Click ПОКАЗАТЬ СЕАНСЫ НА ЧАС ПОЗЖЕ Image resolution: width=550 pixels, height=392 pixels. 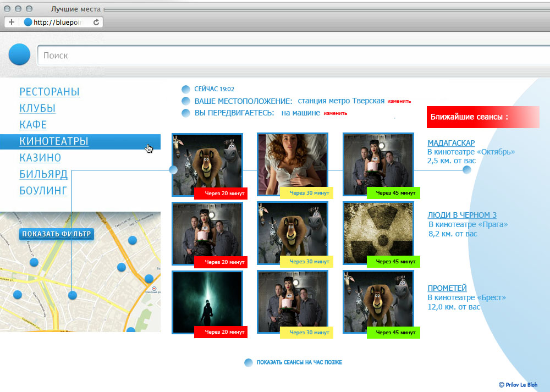pos(299,363)
